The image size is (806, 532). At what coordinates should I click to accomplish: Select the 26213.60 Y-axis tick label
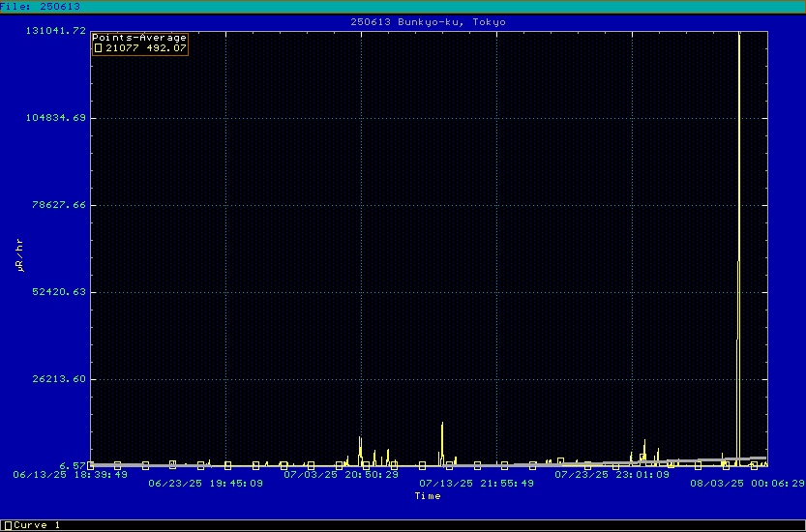[59, 379]
